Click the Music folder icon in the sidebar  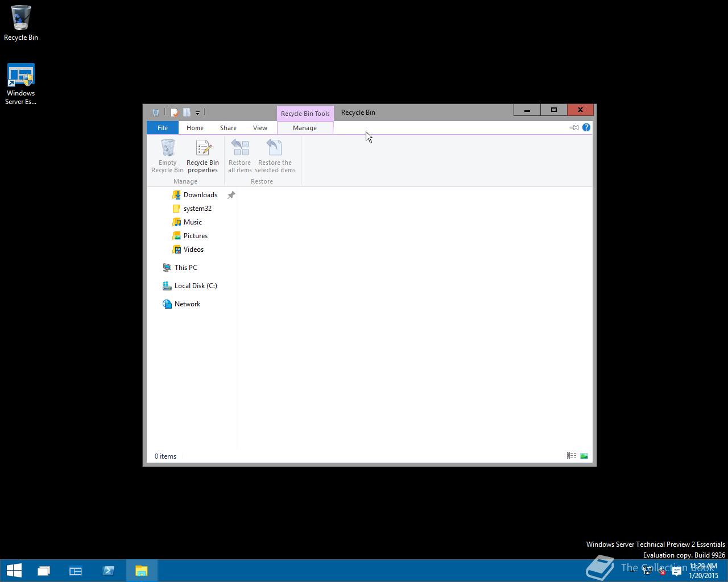176,222
